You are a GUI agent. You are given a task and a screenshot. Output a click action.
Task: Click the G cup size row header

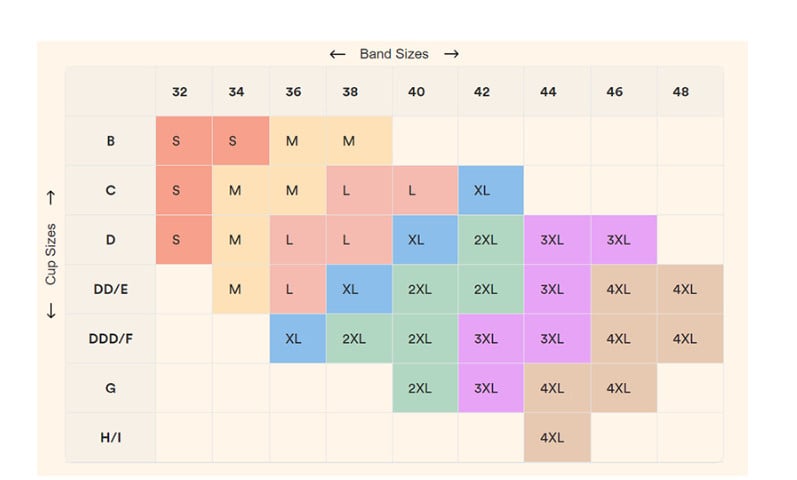pyautogui.click(x=110, y=388)
